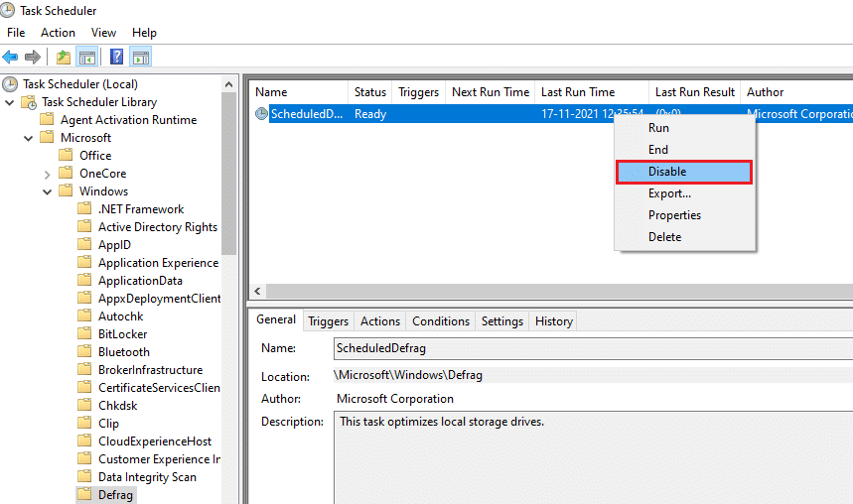Click the Autochk folder icon

tap(84, 315)
